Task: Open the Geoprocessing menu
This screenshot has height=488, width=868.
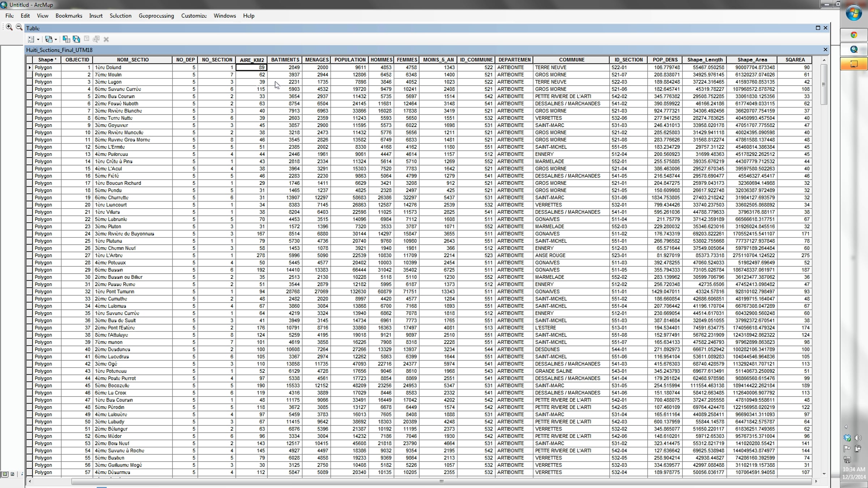Action: coord(156,16)
